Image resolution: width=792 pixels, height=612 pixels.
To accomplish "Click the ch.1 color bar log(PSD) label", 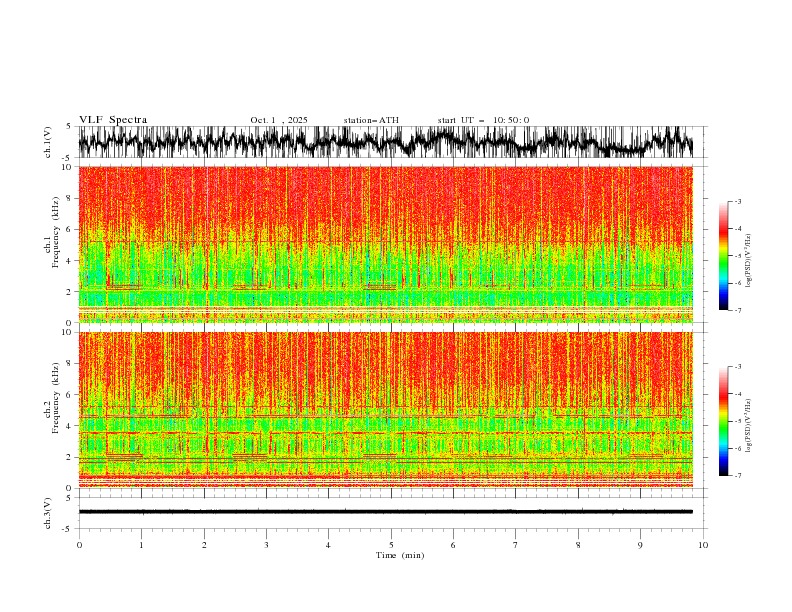I will pyautogui.click(x=749, y=261).
